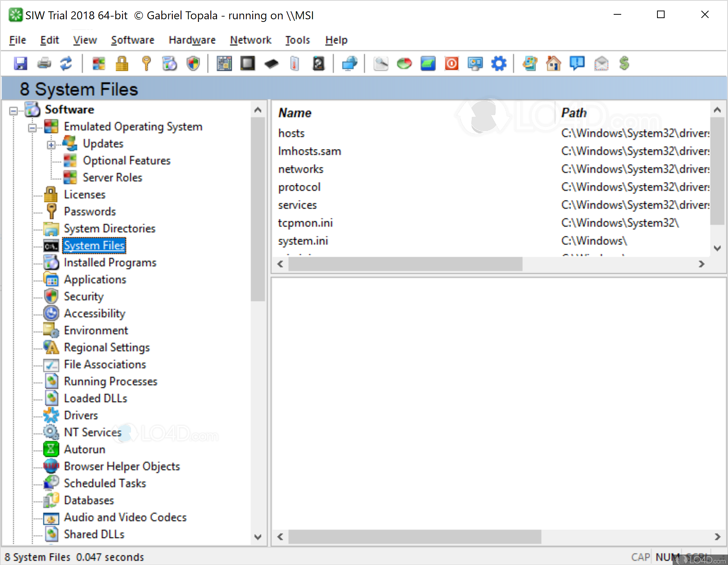
Task: Click the dollar sign purchase toolbar icon
Action: tap(624, 63)
